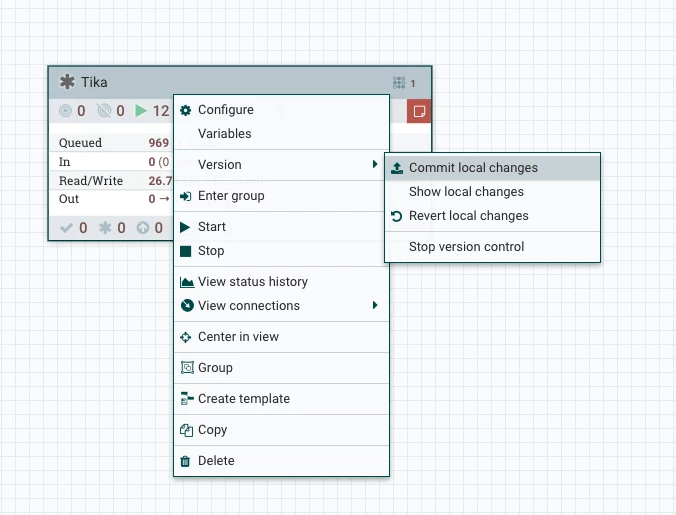
Task: Click the Configure gear icon
Action: 185,110
